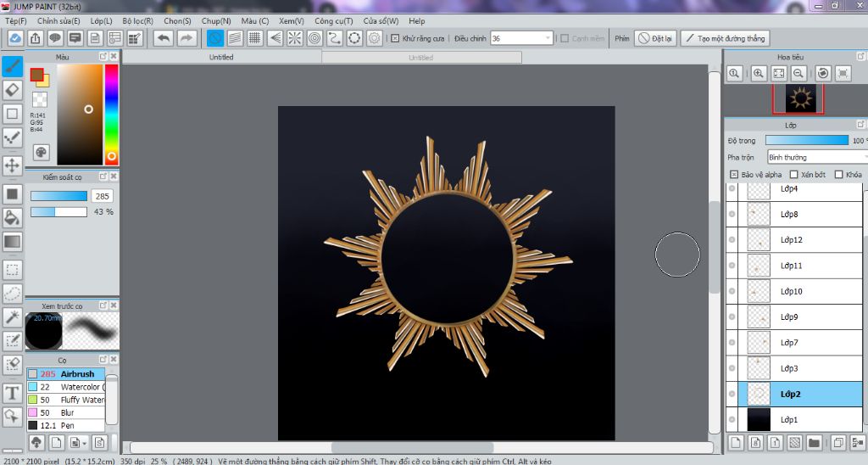Select the Move tool

pyautogui.click(x=13, y=165)
